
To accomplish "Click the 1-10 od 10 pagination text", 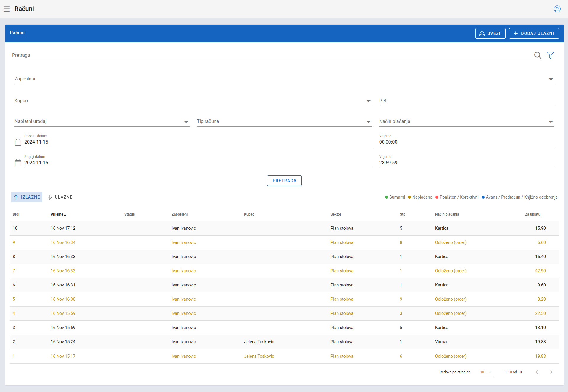I will tap(513, 372).
